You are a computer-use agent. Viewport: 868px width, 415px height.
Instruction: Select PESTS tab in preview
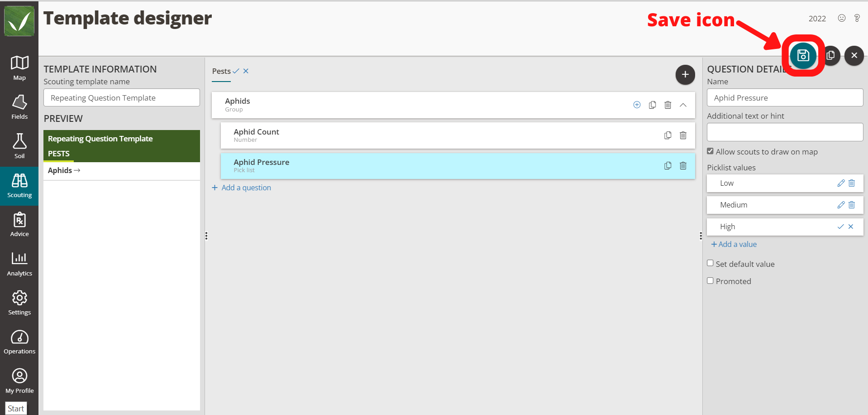[59, 154]
